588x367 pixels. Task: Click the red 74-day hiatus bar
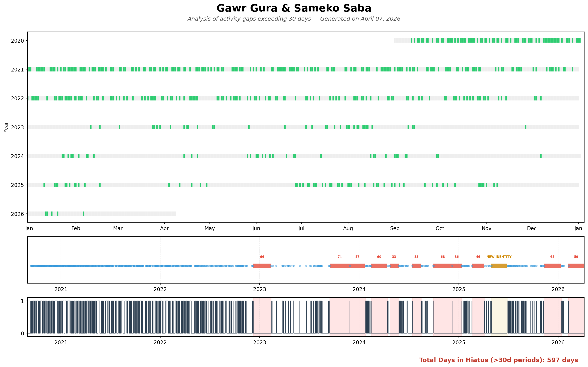coord(339,266)
